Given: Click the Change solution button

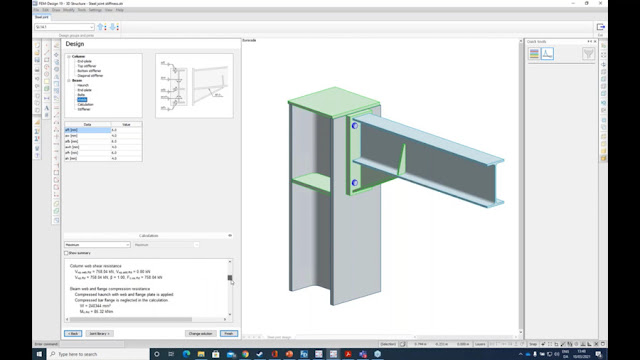Looking at the screenshot, I should [x=200, y=333].
